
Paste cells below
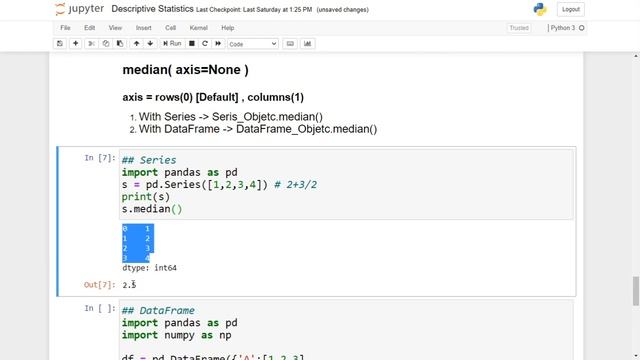coord(120,44)
